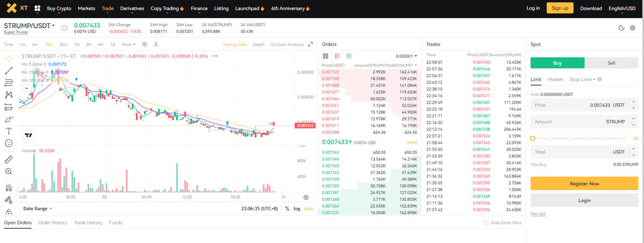This screenshot has height=243, width=644.
Task: Expand More timeframes dropdown
Action: point(128,44)
